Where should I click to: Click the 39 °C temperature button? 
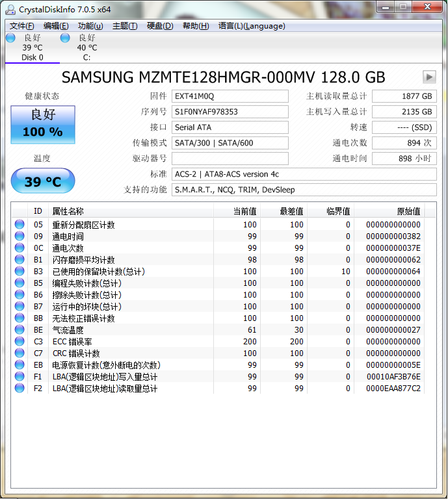coord(43,181)
